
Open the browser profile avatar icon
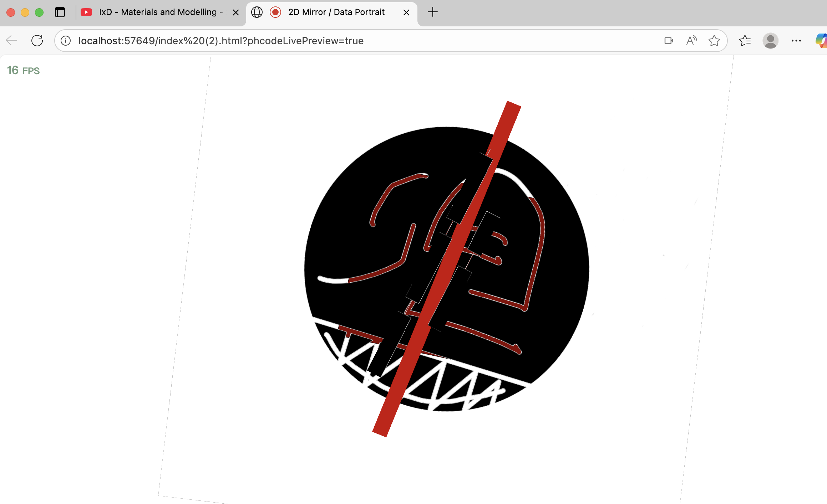click(x=770, y=41)
